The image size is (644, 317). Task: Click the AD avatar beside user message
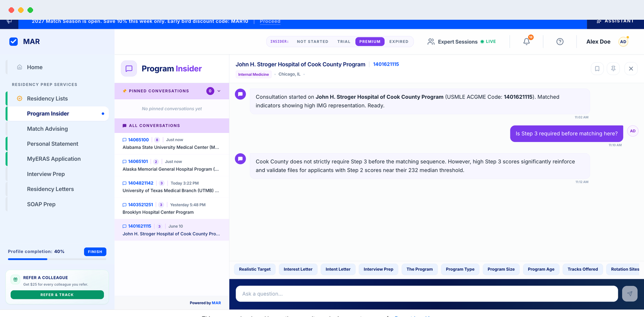(633, 131)
